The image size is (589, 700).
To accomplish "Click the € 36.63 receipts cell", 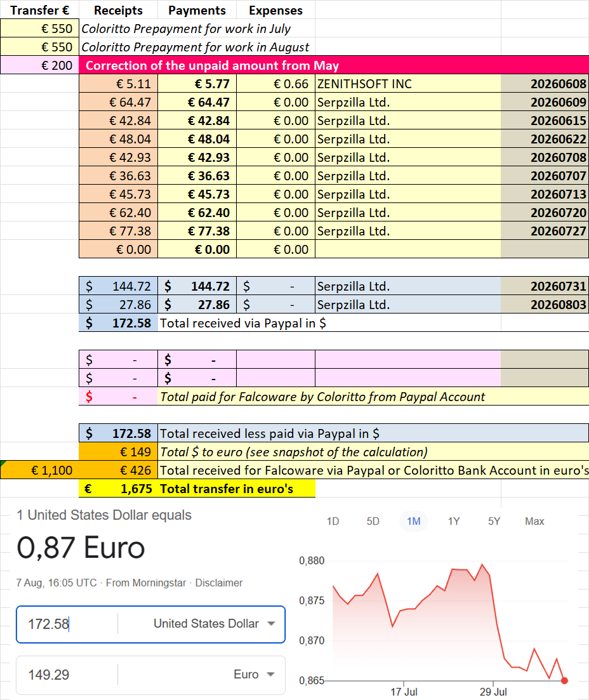I will 118,176.
